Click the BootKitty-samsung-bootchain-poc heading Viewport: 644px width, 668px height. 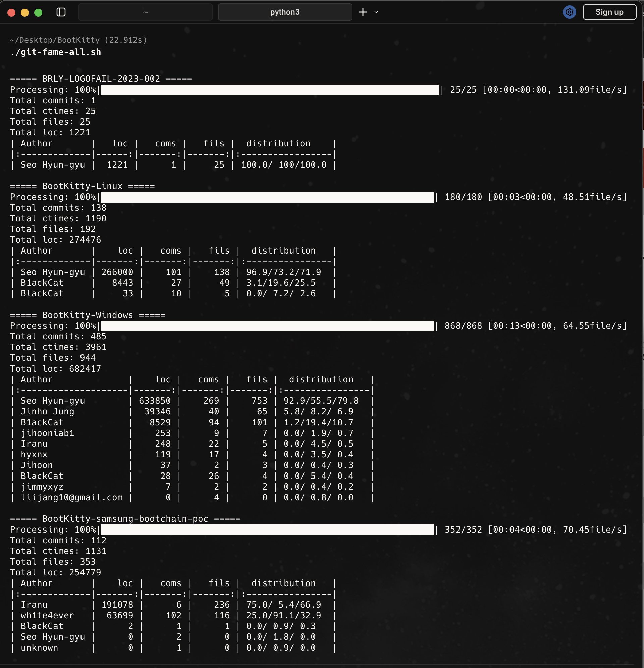[125, 519]
